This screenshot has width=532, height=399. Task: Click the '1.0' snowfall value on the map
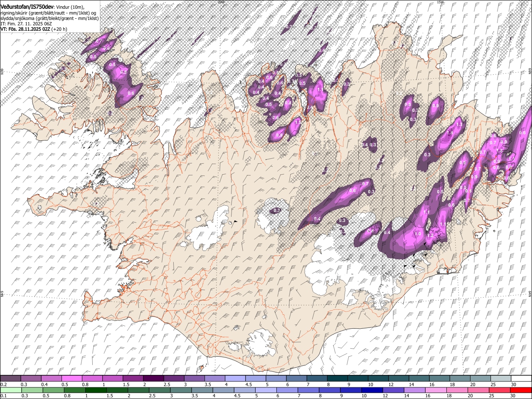(x=418, y=234)
